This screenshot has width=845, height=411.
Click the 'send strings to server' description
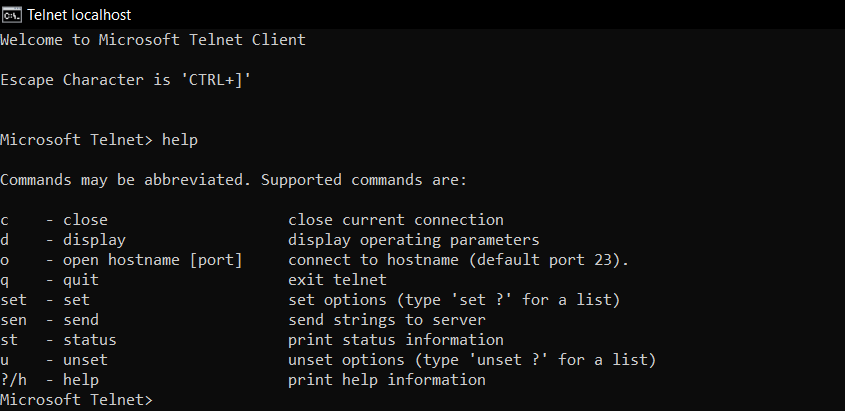pyautogui.click(x=387, y=320)
